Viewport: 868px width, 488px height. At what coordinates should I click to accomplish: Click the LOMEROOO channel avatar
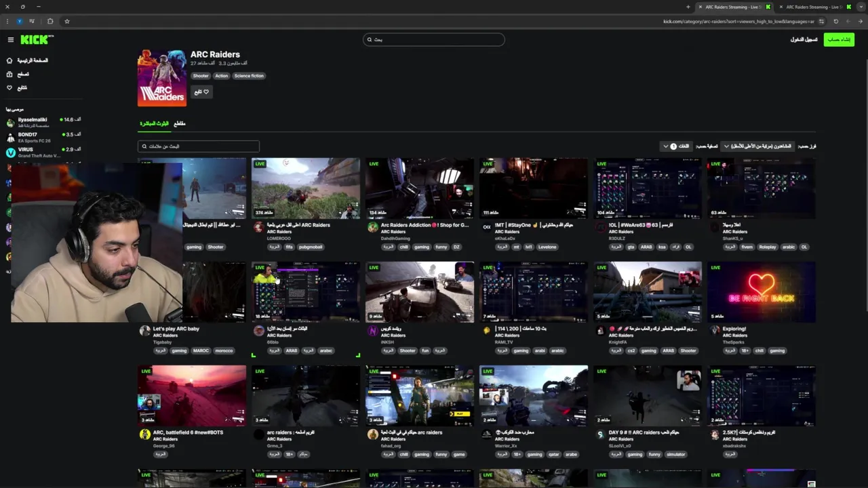click(258, 228)
